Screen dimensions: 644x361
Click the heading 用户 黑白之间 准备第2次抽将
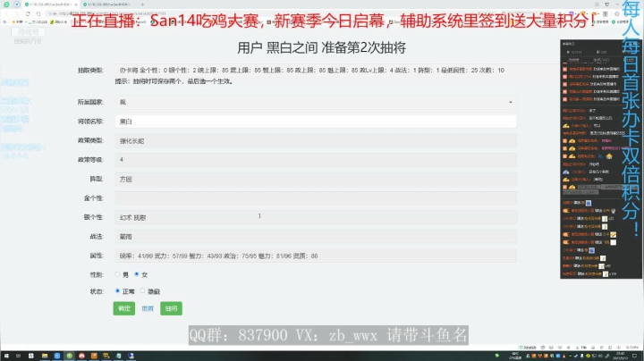pos(322,47)
